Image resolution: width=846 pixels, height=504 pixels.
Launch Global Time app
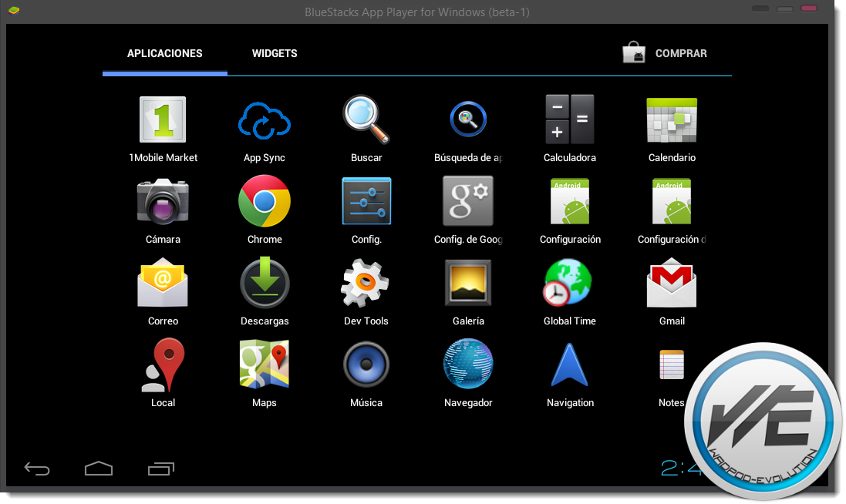tap(568, 283)
